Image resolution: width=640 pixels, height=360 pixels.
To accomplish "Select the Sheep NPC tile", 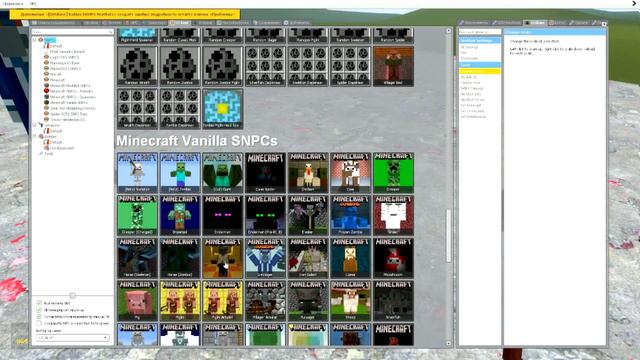I will click(x=351, y=300).
